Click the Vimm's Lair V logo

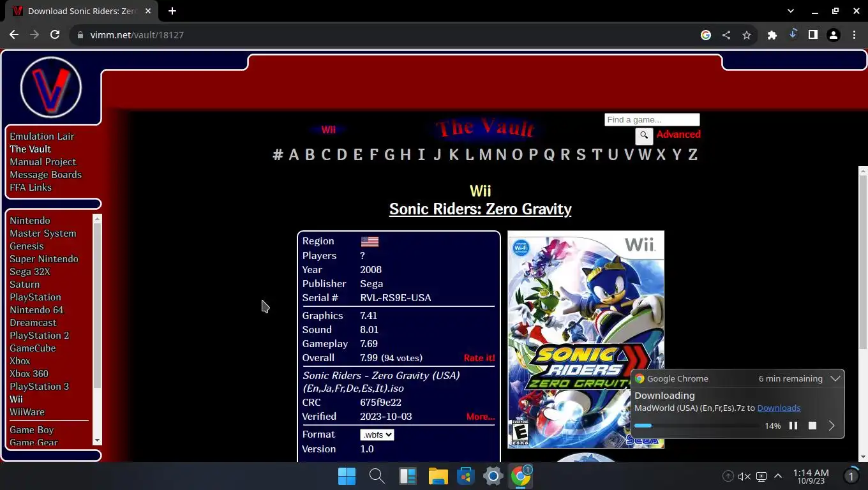(x=51, y=87)
